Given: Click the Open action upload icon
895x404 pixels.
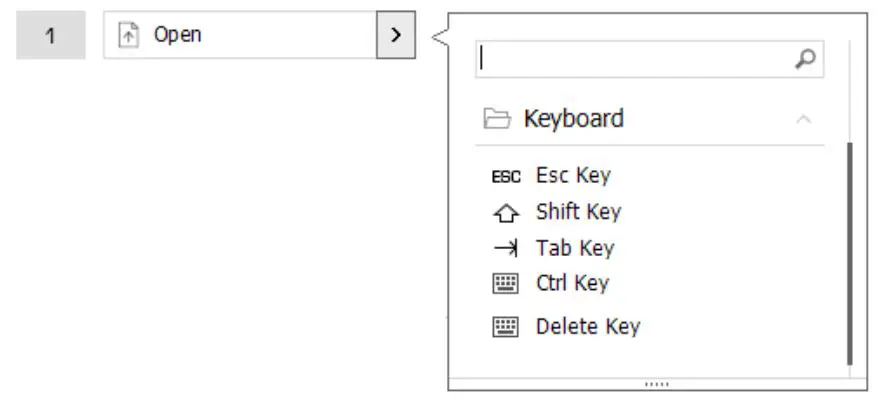Looking at the screenshot, I should coord(128,35).
